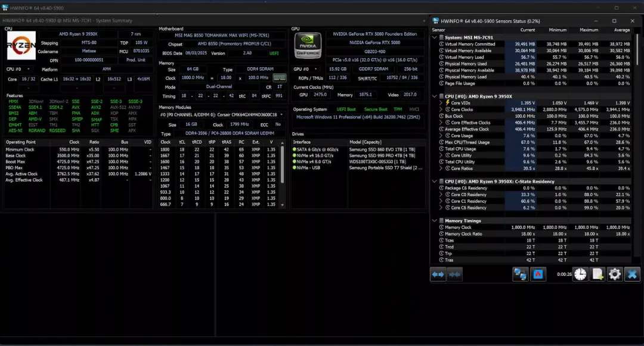The image size is (644, 346).
Task: Click the Maximum column header
Action: 589,30
